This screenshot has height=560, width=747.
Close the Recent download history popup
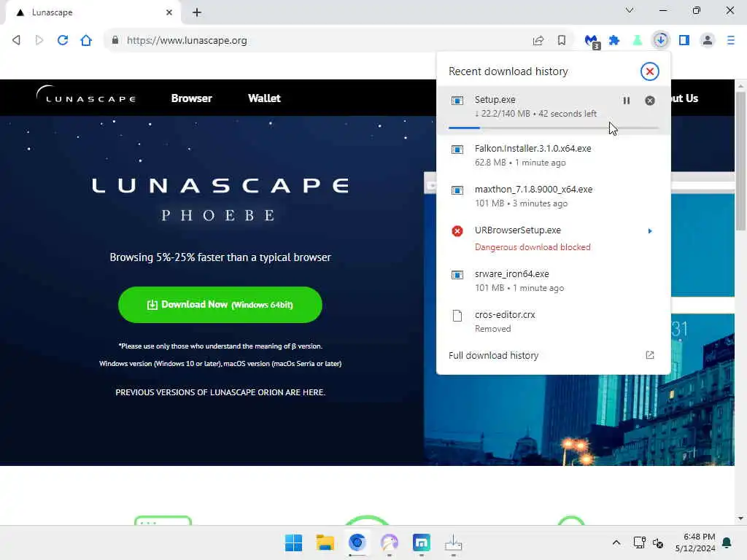coord(649,71)
